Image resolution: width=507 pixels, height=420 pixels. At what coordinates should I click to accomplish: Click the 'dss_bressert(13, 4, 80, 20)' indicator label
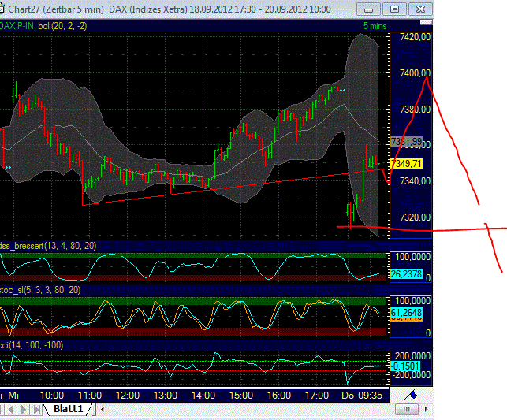[x=48, y=246]
